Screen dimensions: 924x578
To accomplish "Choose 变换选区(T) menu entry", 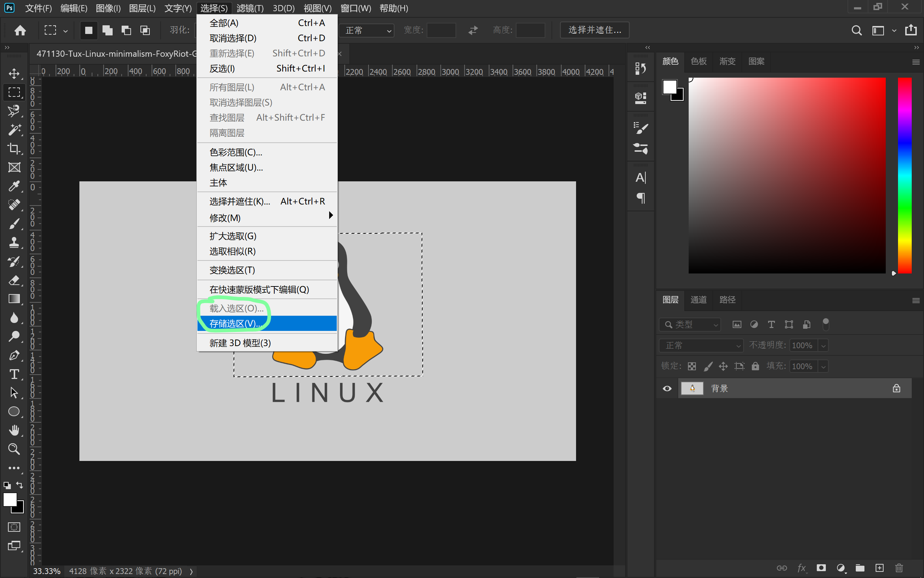I will click(x=267, y=270).
